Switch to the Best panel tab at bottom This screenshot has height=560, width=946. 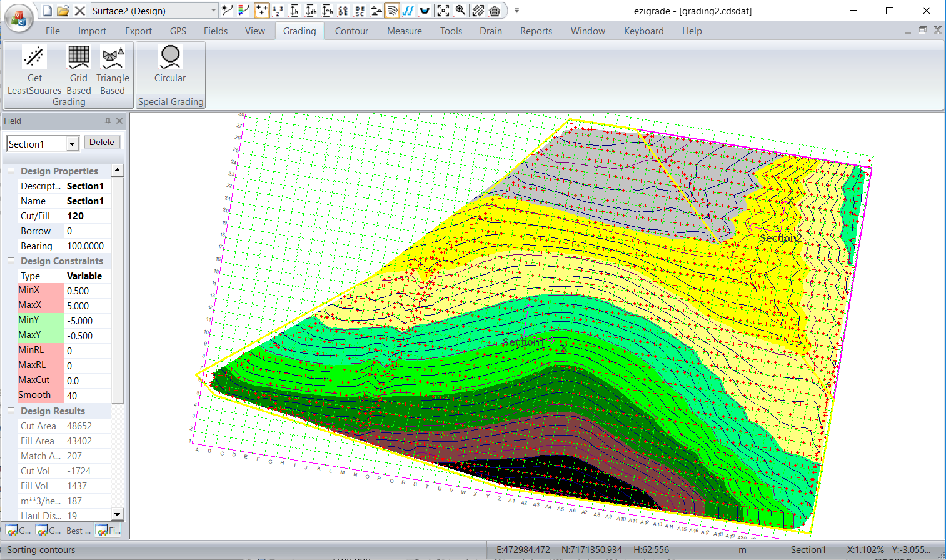click(78, 531)
